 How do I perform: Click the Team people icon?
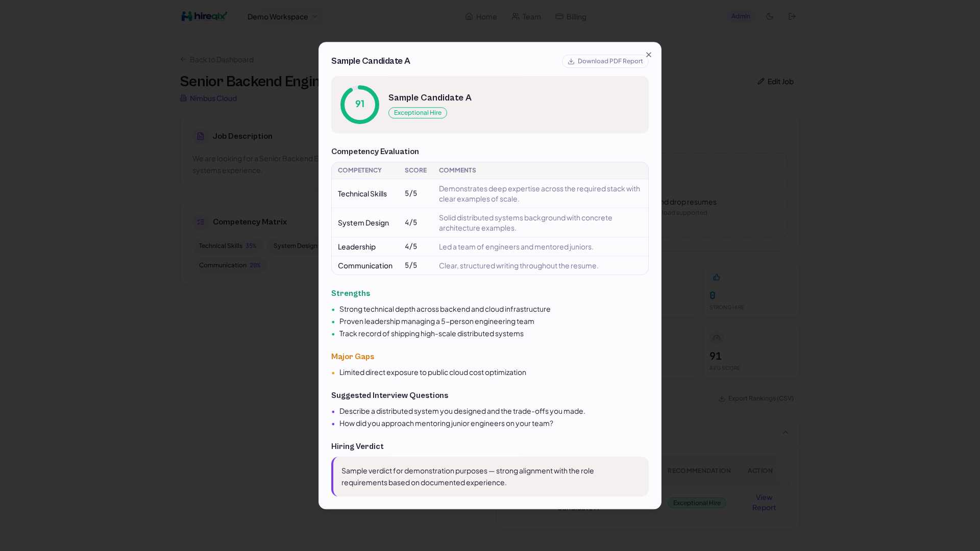click(x=516, y=16)
